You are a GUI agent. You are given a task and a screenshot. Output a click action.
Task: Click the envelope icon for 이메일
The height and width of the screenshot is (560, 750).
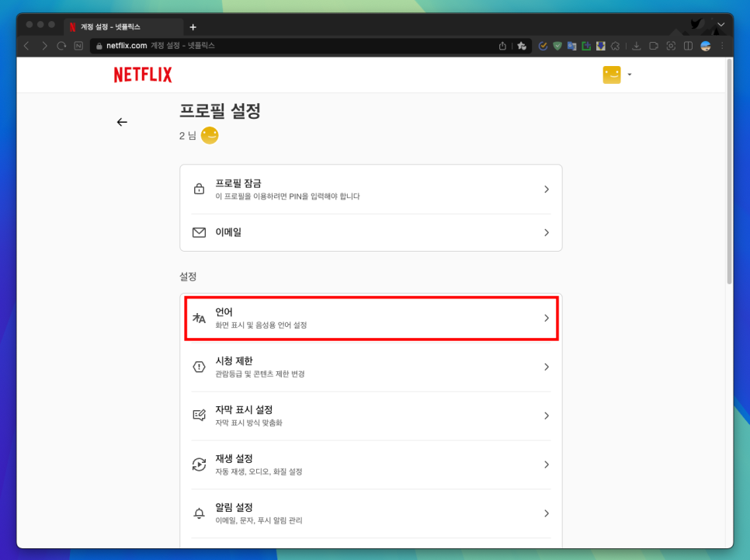pyautogui.click(x=199, y=232)
